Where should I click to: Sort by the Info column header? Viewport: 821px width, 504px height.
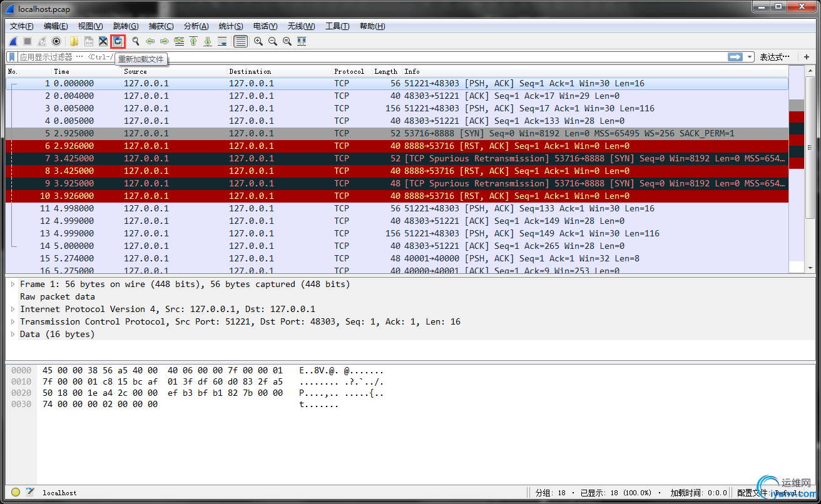595,71
